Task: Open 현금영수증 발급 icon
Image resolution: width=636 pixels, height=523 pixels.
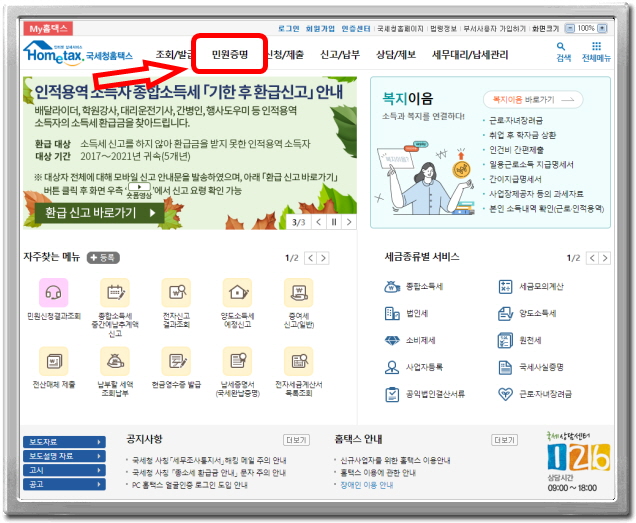Action: click(176, 361)
